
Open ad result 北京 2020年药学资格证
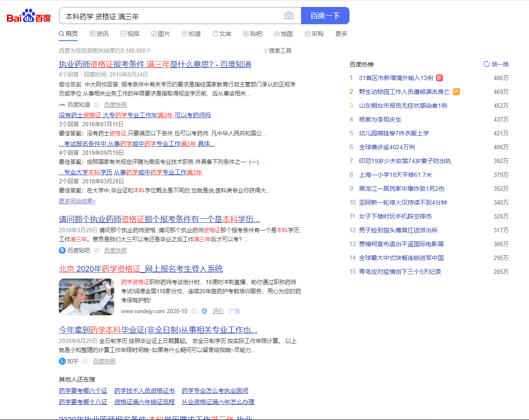click(x=141, y=269)
